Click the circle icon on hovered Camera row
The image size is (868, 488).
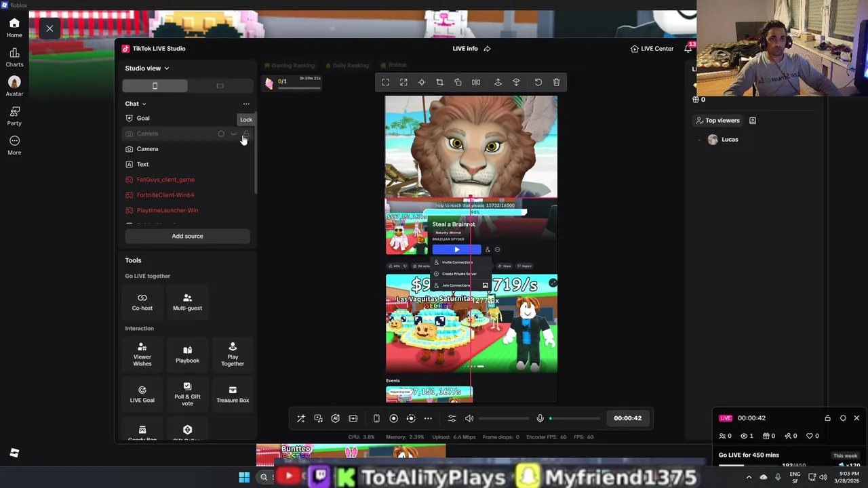pos(221,134)
